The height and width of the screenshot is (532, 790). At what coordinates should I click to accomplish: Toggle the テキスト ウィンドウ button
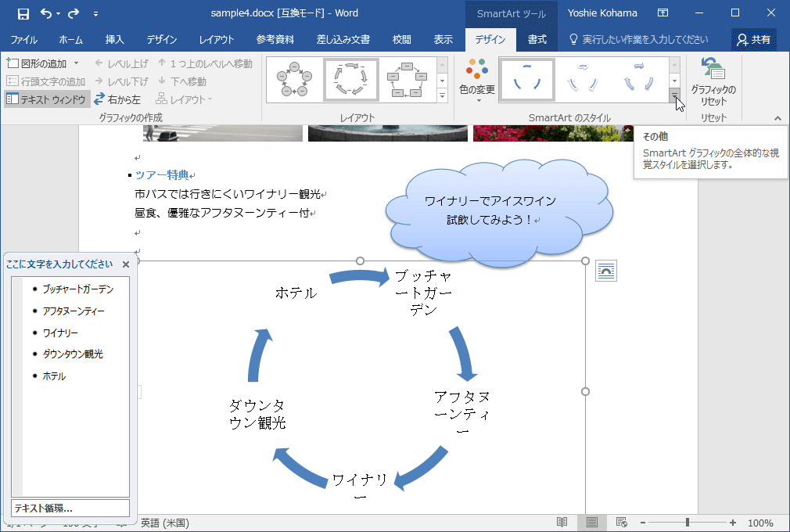47,99
